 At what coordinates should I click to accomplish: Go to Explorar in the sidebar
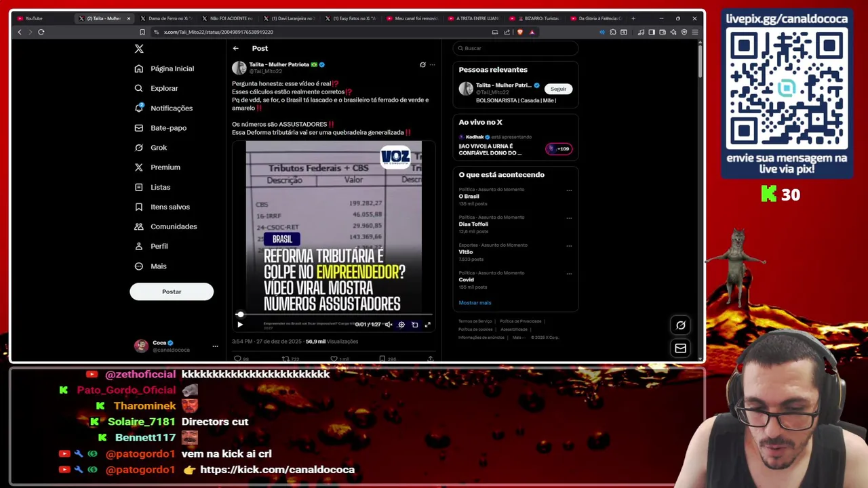pyautogui.click(x=157, y=88)
